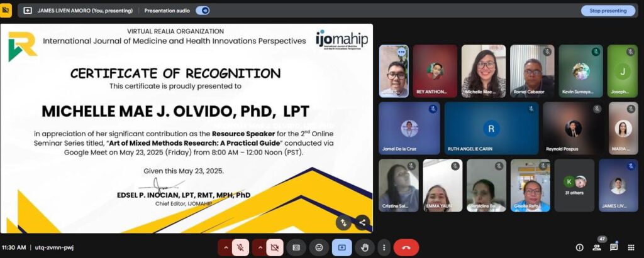Click muted mic icon on EMMA YAUN tile
This screenshot has height=258, width=644.
[455, 166]
